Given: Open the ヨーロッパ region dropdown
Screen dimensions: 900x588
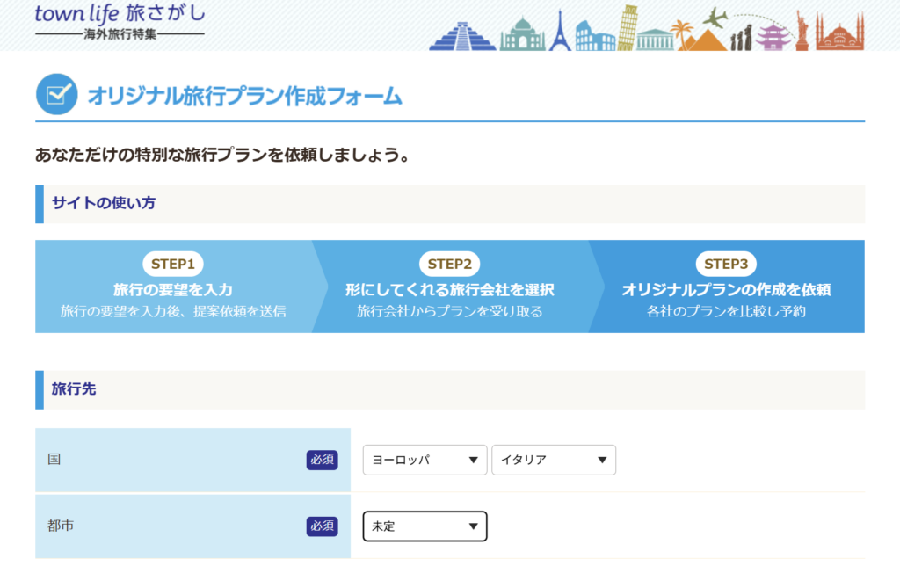Looking at the screenshot, I should [x=425, y=460].
